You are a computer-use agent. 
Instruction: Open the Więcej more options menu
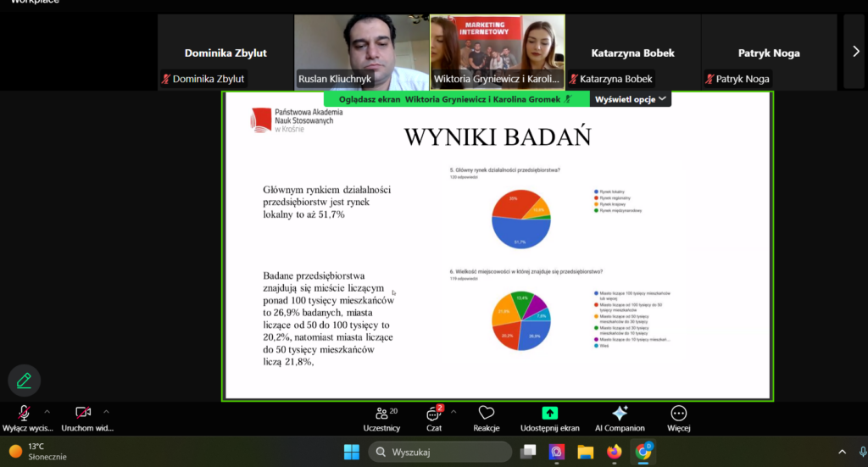pos(678,414)
